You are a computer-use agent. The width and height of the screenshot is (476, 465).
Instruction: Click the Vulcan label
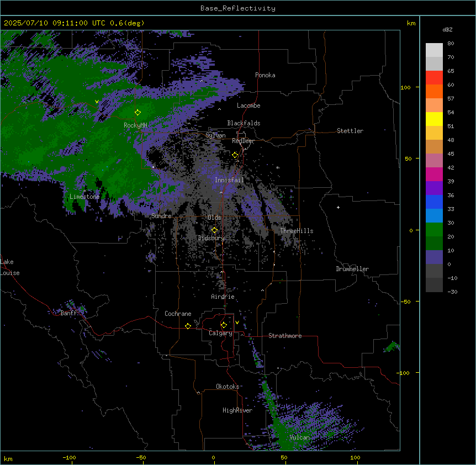coord(300,437)
